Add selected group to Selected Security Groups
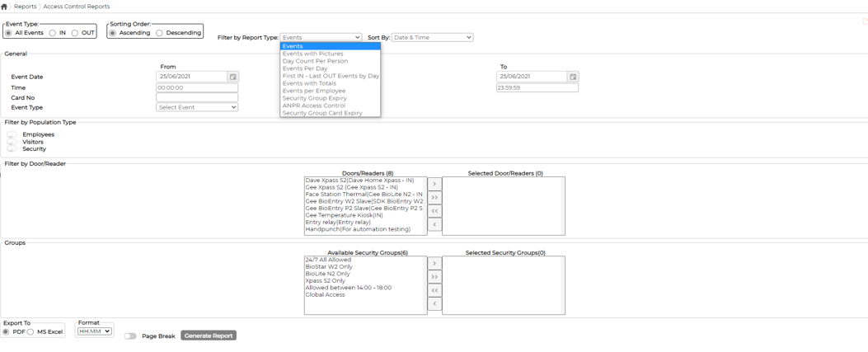 (434, 262)
